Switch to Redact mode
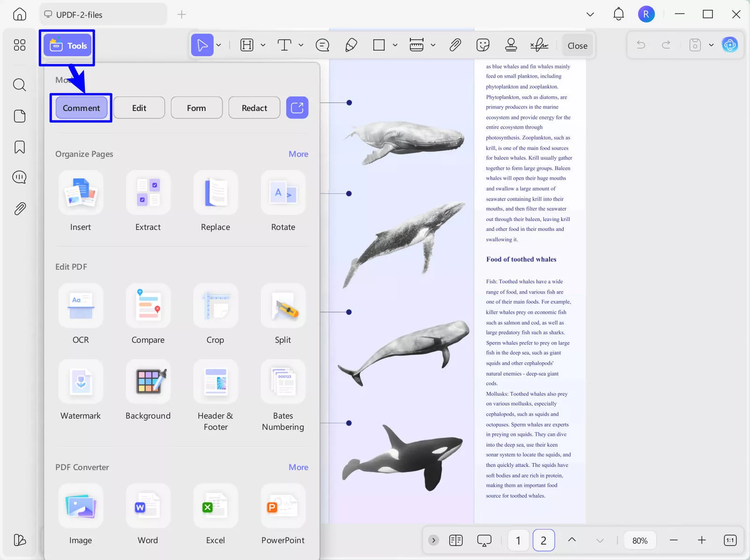Viewport: 750px width, 560px height. (x=254, y=108)
